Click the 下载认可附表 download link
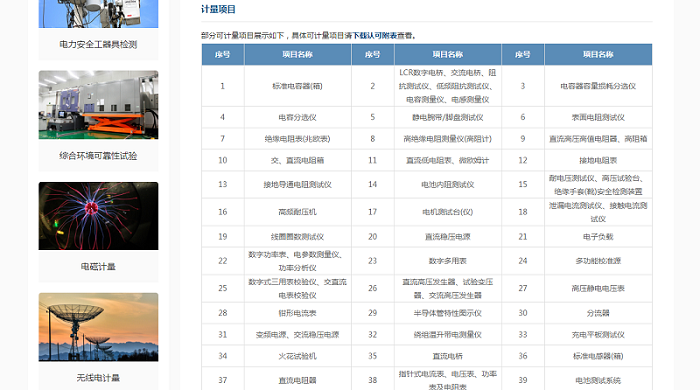 375,36
